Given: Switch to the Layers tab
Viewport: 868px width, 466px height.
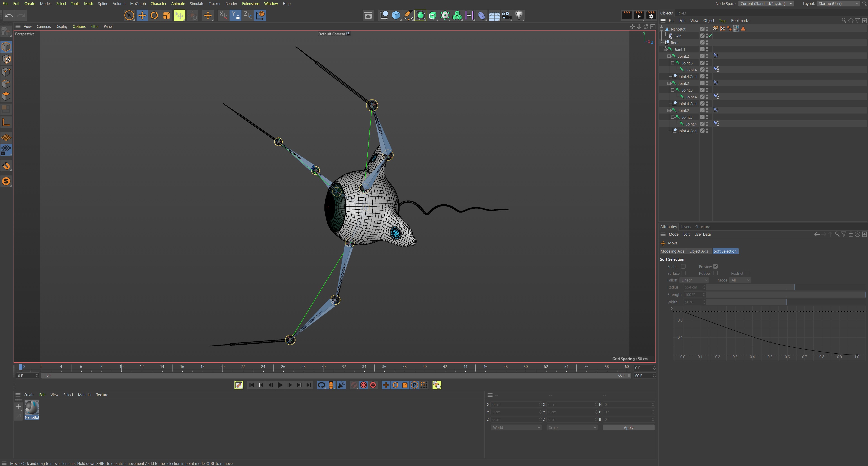Looking at the screenshot, I should point(685,227).
